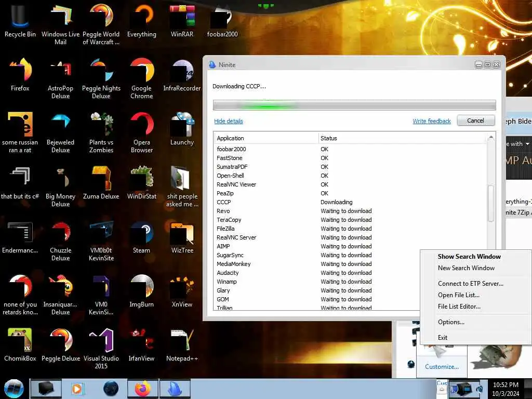The width and height of the screenshot is (532, 399).
Task: Switch to Ninite taskbar button
Action: (175, 389)
